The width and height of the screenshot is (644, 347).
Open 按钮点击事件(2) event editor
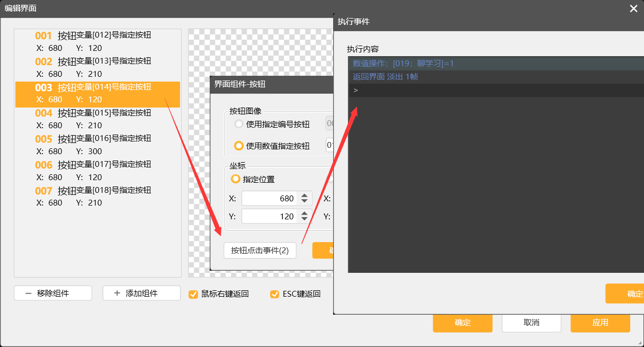point(260,251)
